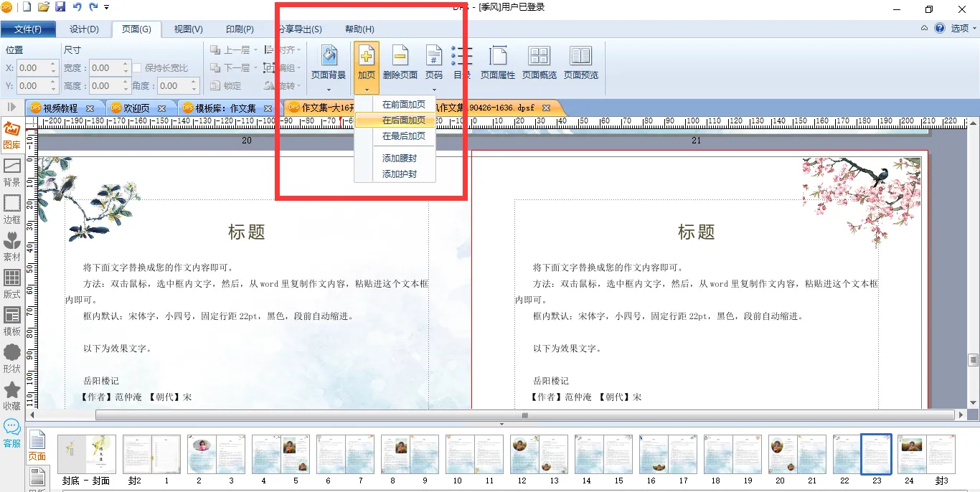
Task: Expand the 下一层 layer dropdown
Action: 256,68
